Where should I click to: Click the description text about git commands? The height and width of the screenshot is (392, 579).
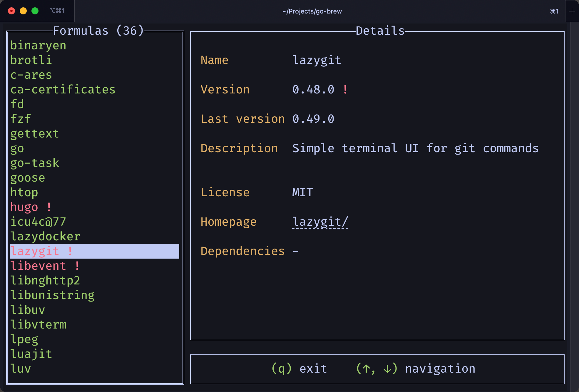pos(415,148)
